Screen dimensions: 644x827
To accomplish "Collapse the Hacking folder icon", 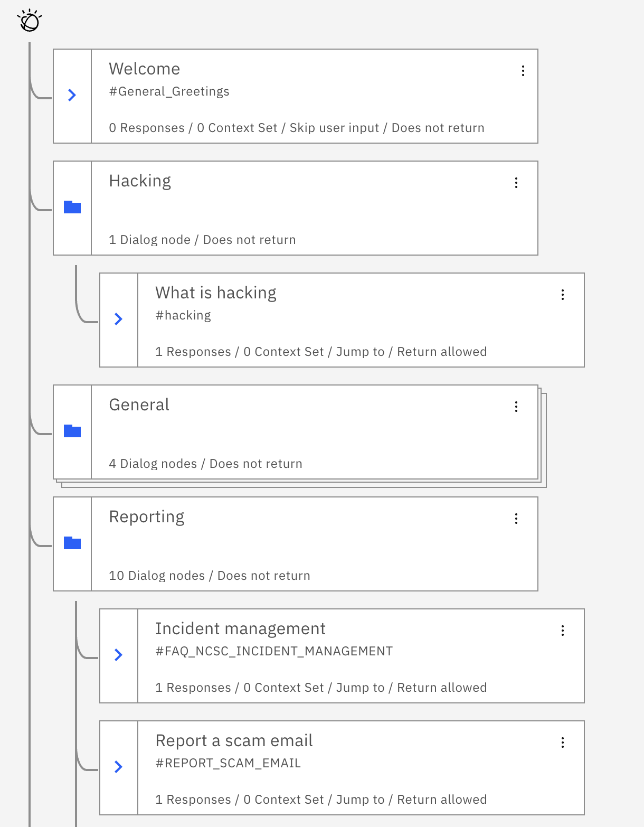I will (72, 207).
